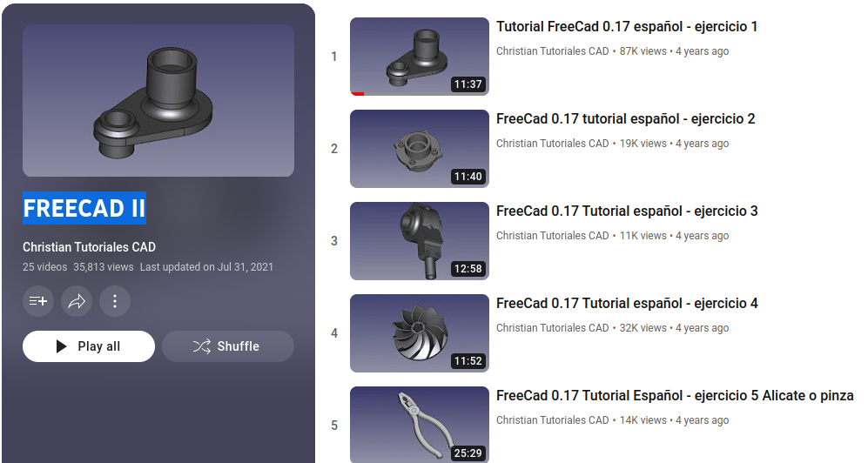
Task: Open title 'Tutorial FreeCad 0.17 español - ejercicio 1'
Action: [x=627, y=27]
